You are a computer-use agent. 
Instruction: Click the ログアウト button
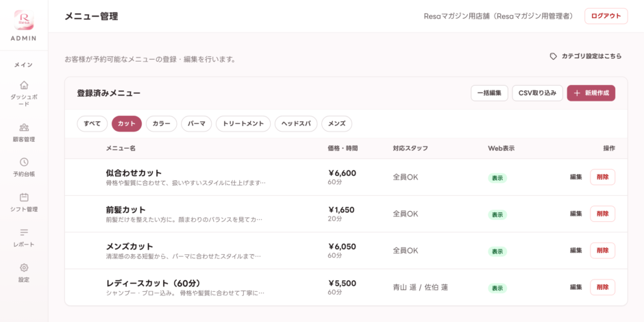[x=606, y=16]
